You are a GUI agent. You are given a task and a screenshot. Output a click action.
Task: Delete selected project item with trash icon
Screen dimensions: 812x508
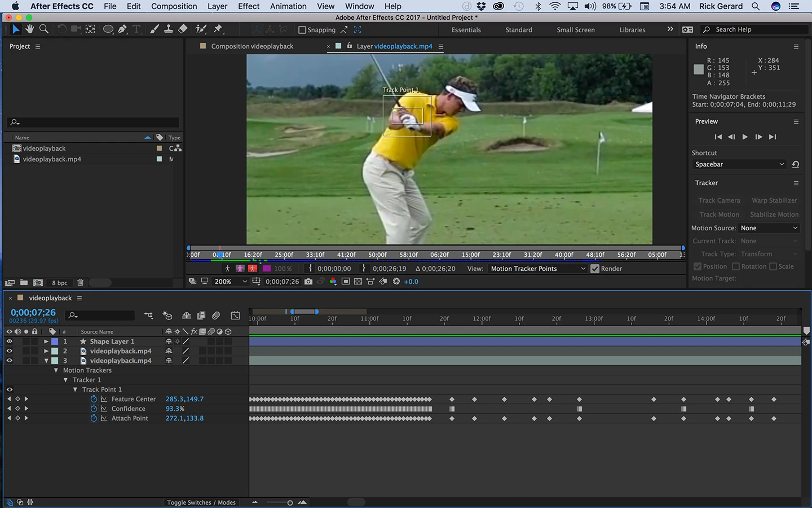click(80, 283)
